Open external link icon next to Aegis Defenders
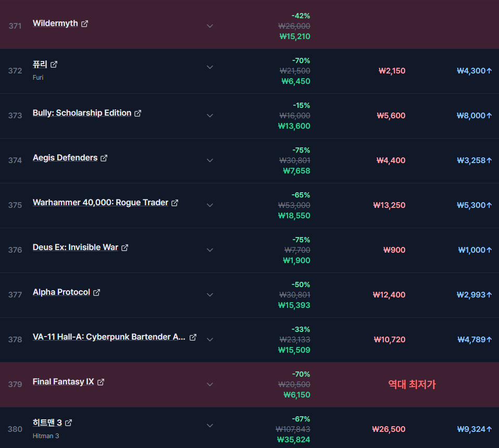This screenshot has height=448, width=499. point(104,158)
